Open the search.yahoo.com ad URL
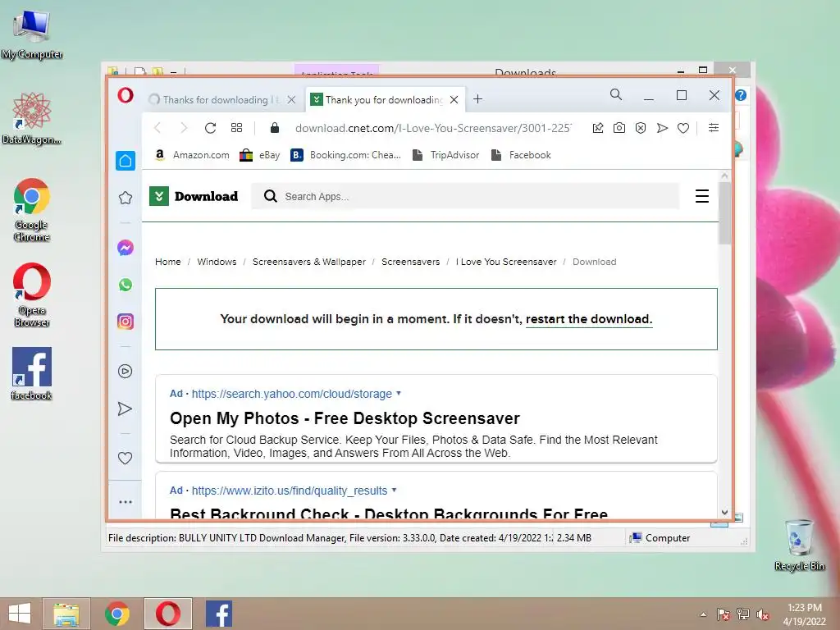The height and width of the screenshot is (630, 840). (x=291, y=394)
